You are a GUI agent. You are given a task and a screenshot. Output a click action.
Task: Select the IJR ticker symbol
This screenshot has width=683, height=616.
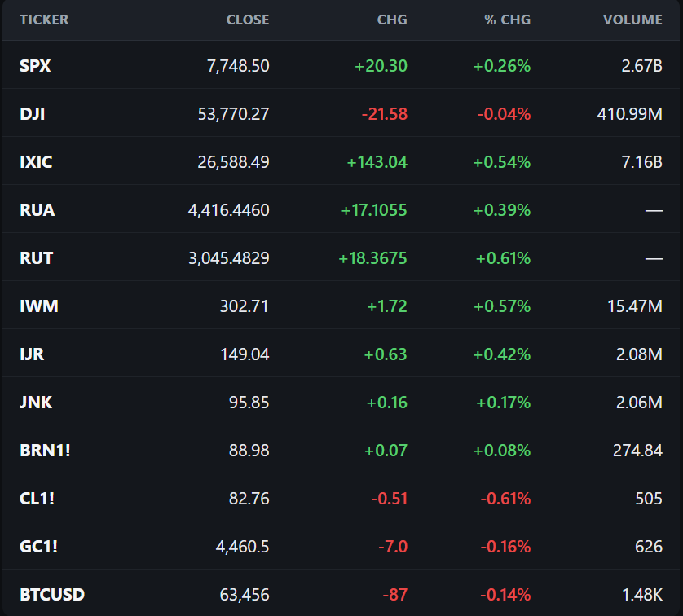point(32,354)
